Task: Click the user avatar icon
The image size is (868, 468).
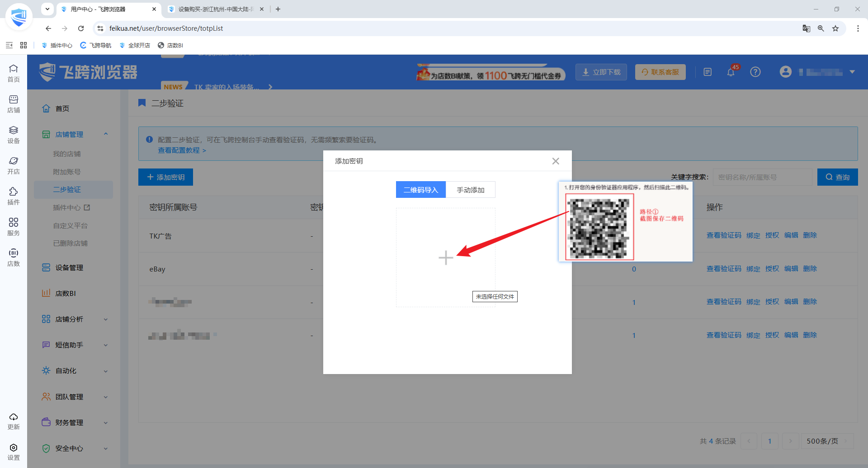Action: (786, 72)
